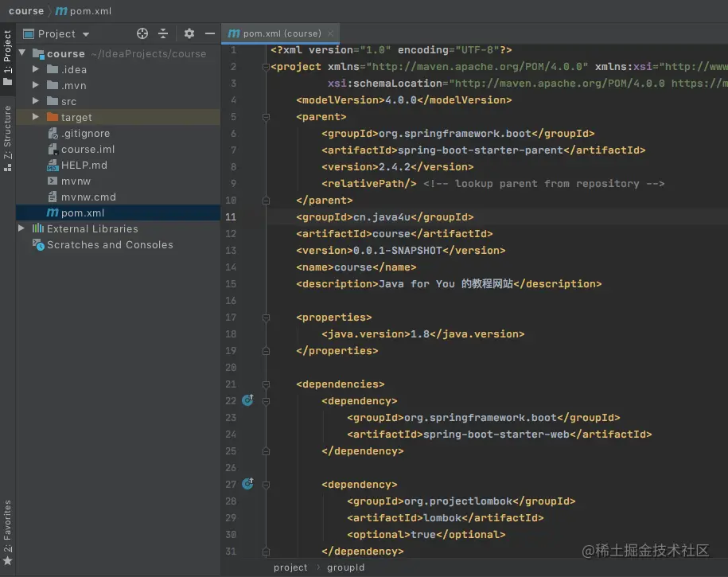
Task: Expand the .mvn folder arrow
Action: click(35, 85)
